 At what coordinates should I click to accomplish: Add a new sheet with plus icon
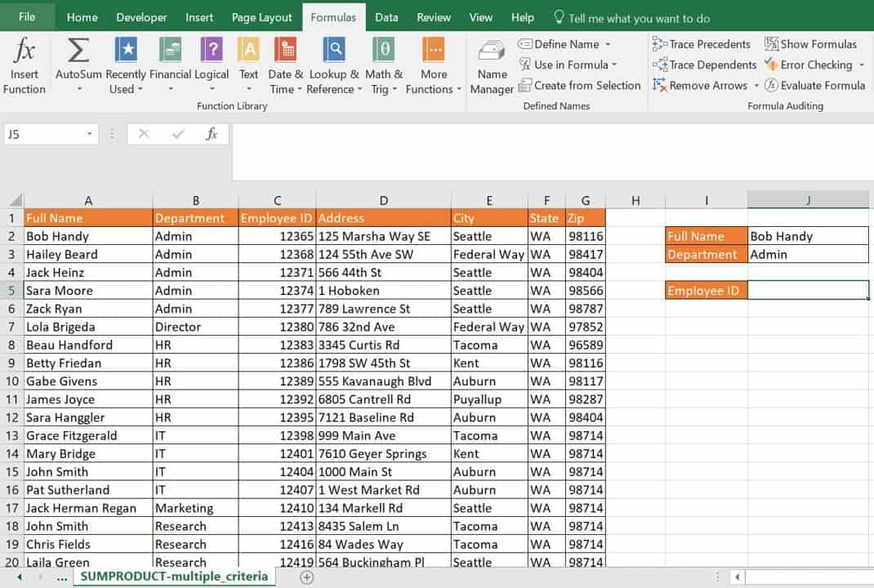tap(306, 577)
